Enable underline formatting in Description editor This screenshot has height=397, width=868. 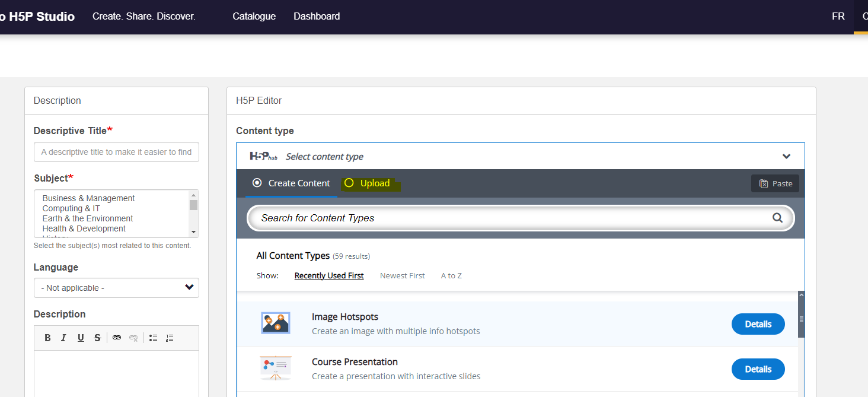(x=80, y=337)
